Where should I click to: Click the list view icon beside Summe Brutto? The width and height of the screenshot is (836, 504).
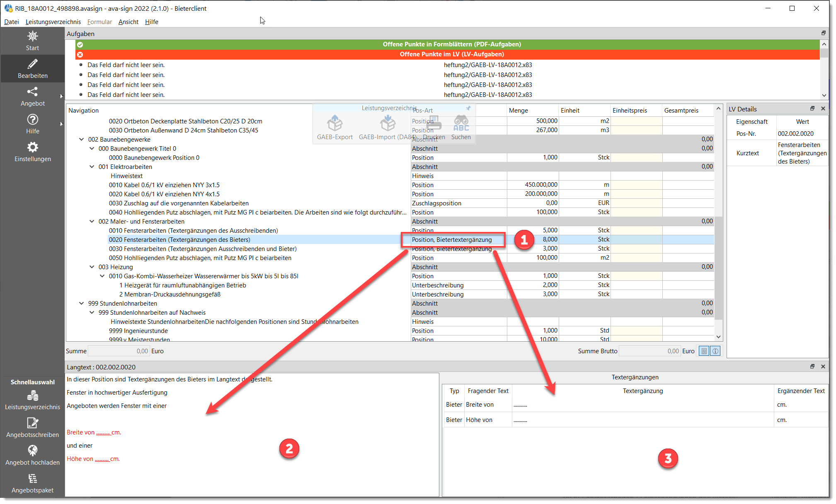coord(704,351)
